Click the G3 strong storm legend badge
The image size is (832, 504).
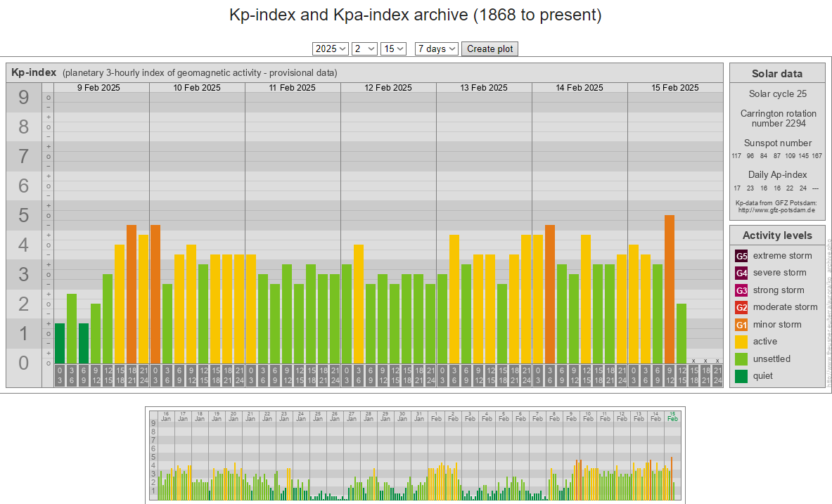[741, 290]
